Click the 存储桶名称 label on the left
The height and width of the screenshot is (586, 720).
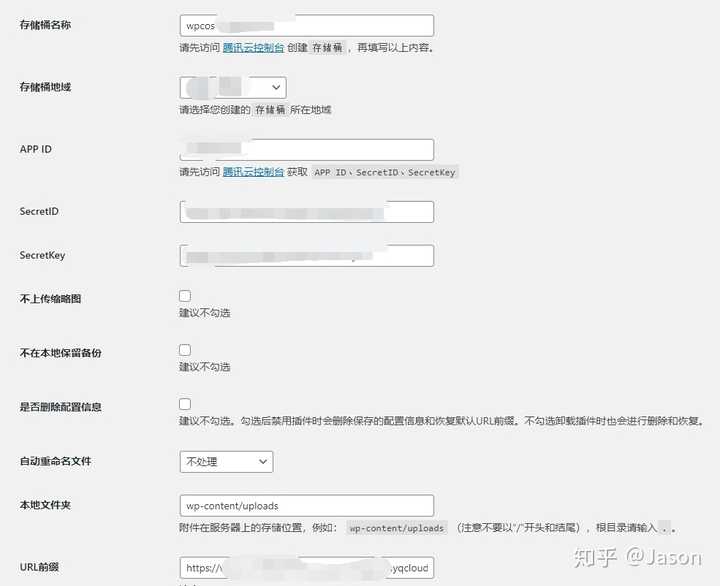click(x=45, y=24)
